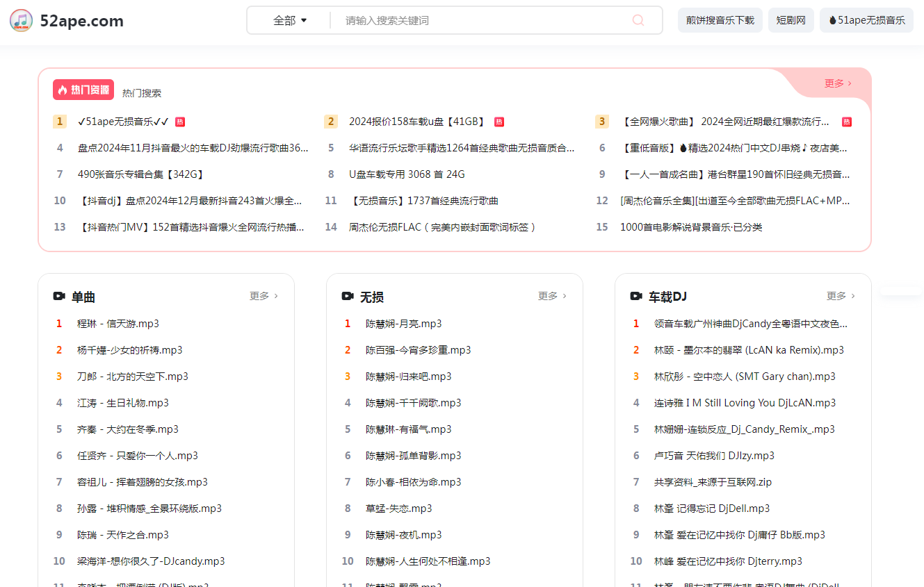The width and height of the screenshot is (924, 587).
Task: Go to 51ape无损音乐 in top navigation
Action: coord(866,20)
